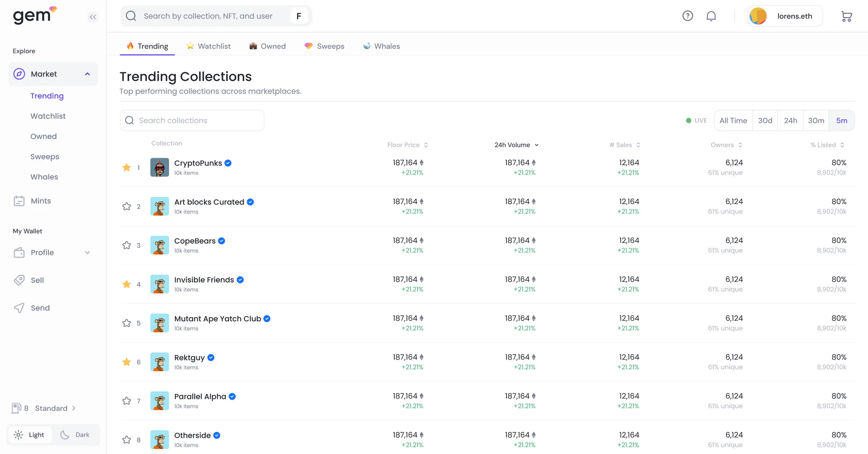Open Whales in the sidebar
This screenshot has height=454, width=868.
[x=44, y=177]
